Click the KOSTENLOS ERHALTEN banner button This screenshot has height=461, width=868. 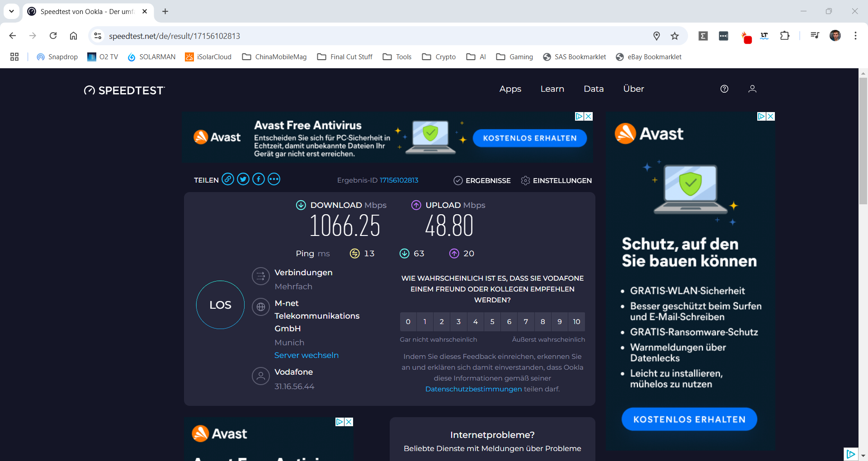pyautogui.click(x=530, y=138)
